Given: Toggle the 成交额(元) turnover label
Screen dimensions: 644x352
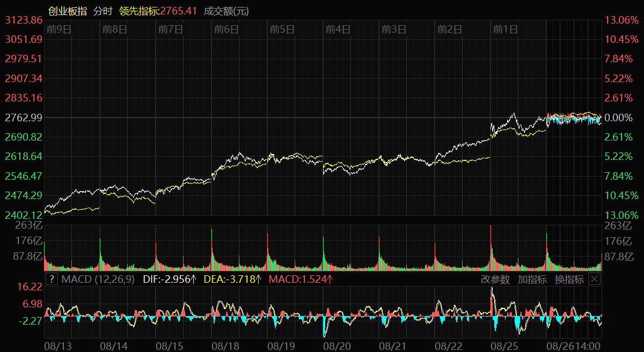Looking at the screenshot, I should click(226, 11).
